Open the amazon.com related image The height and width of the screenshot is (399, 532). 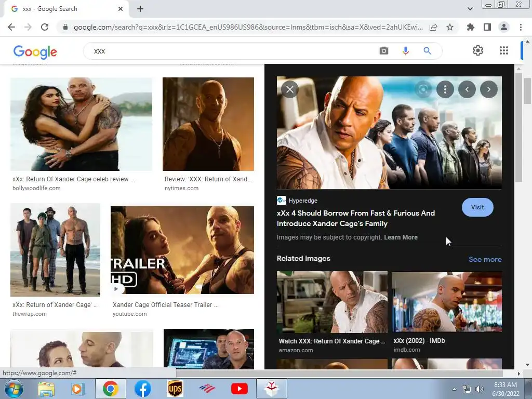[x=332, y=302]
